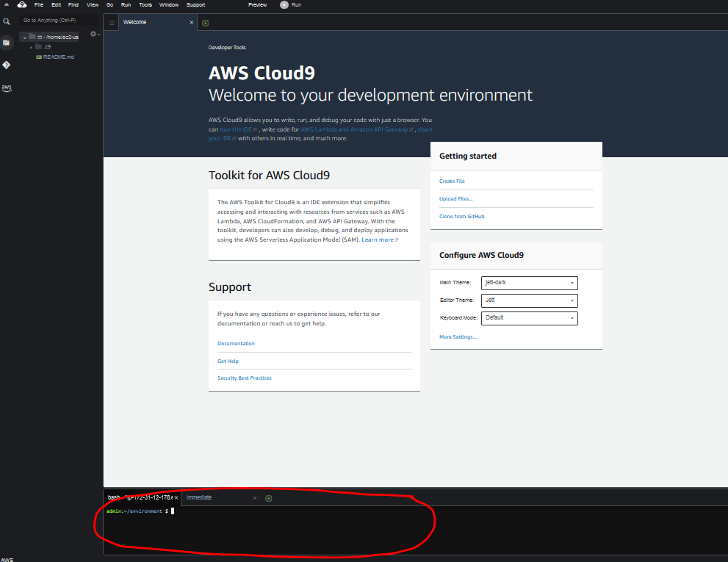This screenshot has height=562, width=728.
Task: Click the AWS status bar entry
Action: (x=7, y=559)
